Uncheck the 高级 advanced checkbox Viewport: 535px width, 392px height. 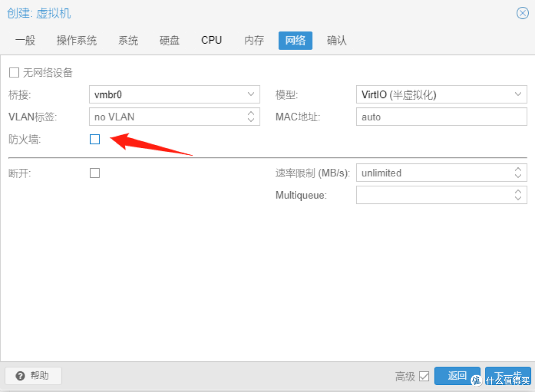click(x=424, y=376)
